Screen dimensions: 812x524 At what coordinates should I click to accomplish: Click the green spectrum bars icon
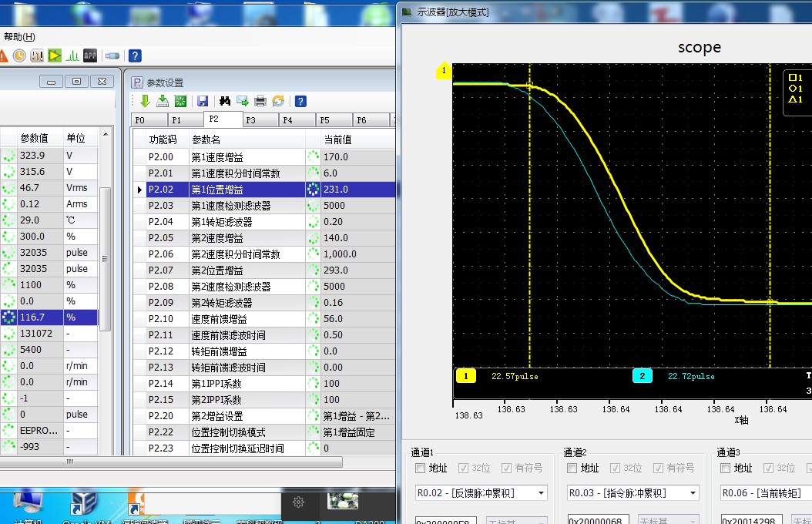[72, 55]
